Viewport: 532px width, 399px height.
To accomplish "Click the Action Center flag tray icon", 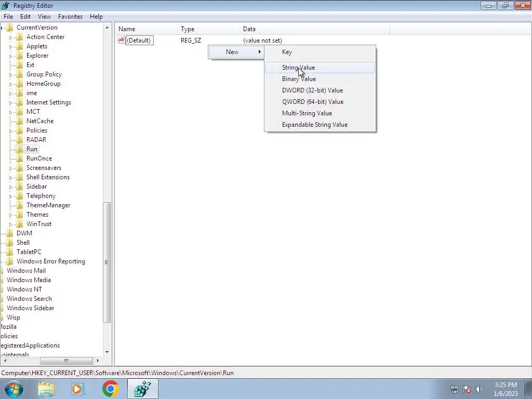I will pyautogui.click(x=467, y=389).
